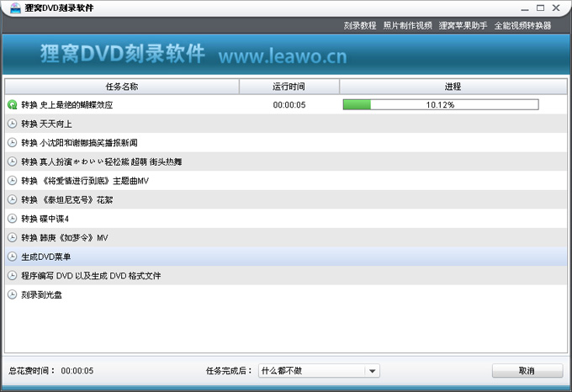The height and width of the screenshot is (392, 572).
Task: Open the 狸窝苹果助手 link
Action: pos(463,25)
